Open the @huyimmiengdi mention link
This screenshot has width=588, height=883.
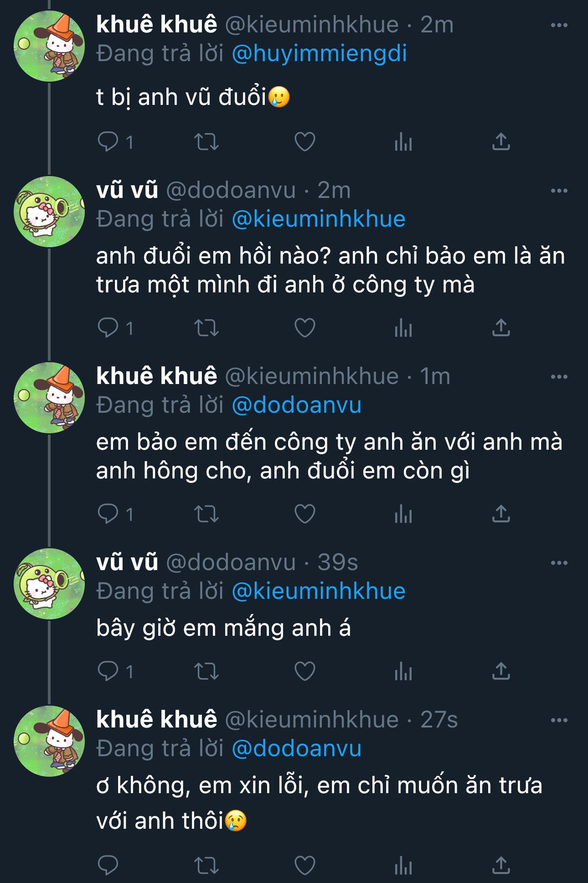click(320, 54)
